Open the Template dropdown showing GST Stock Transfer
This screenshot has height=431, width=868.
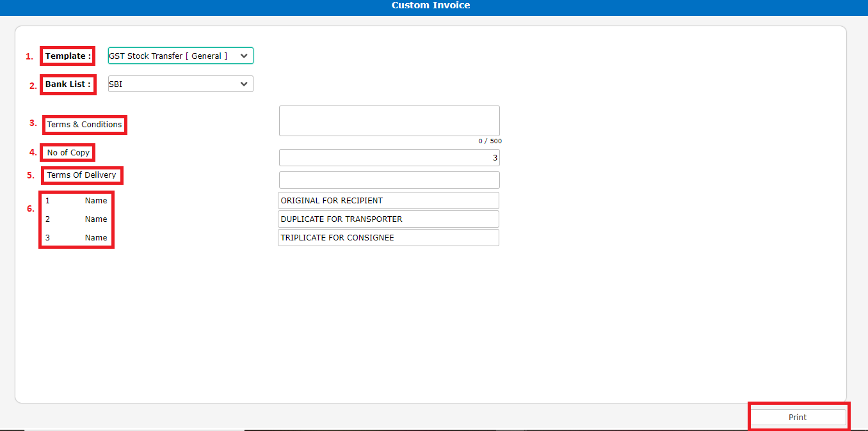point(180,56)
